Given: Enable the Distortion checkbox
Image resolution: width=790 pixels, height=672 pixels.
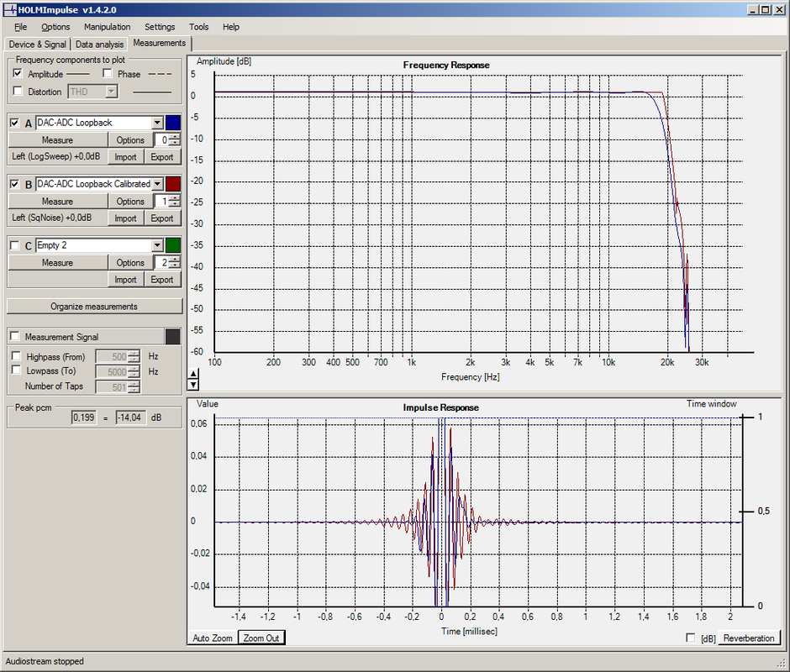Looking at the screenshot, I should click(x=18, y=92).
